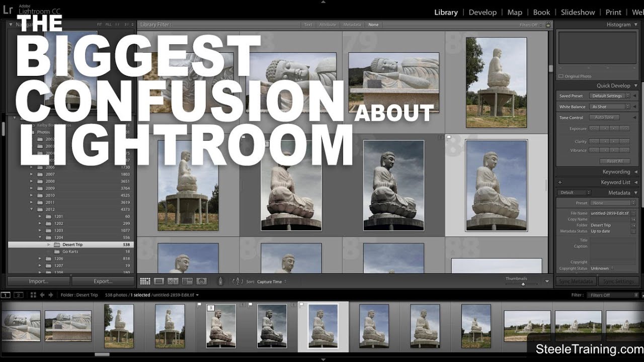Click the flag badge on selected grid photo
Viewport: 644px width, 362px height.
449,137
